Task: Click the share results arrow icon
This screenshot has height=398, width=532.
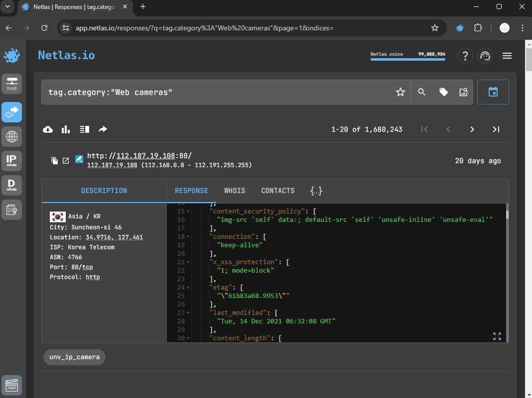Action: [x=103, y=129]
